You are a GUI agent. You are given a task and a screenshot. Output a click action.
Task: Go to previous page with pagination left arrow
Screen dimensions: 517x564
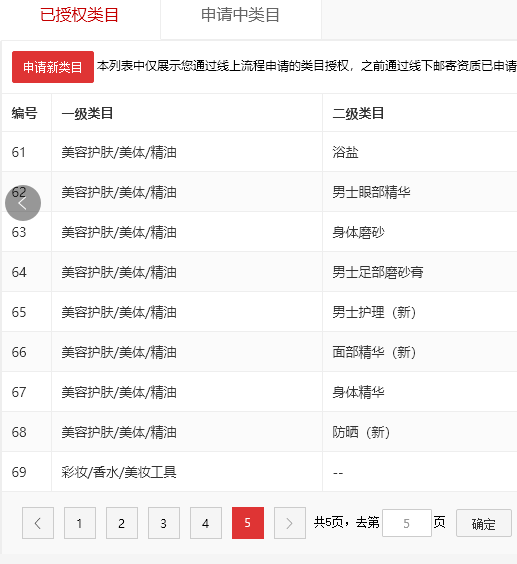pos(38,523)
